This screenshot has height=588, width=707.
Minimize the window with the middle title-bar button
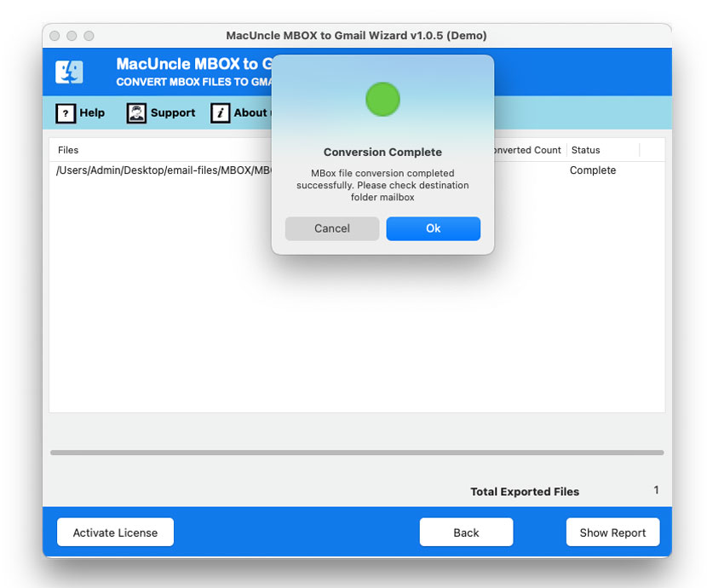pos(72,36)
